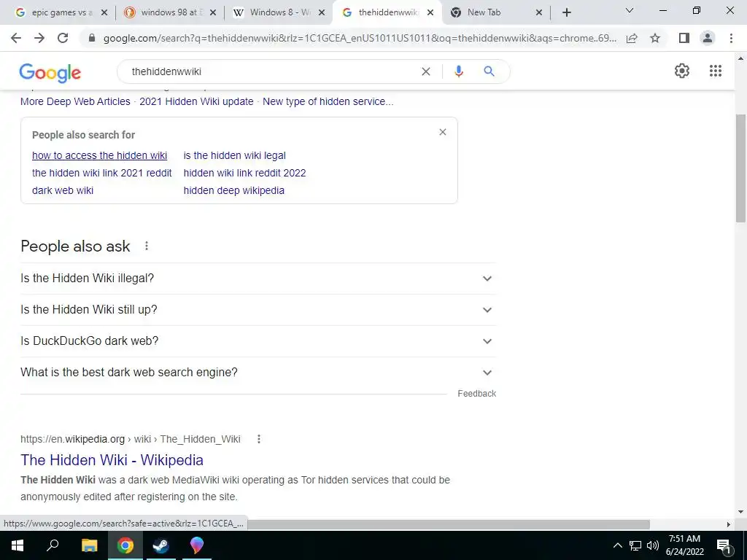This screenshot has width=747, height=560.
Task: Open 'hidden wiki link reddit 2022' search
Action: coord(245,173)
